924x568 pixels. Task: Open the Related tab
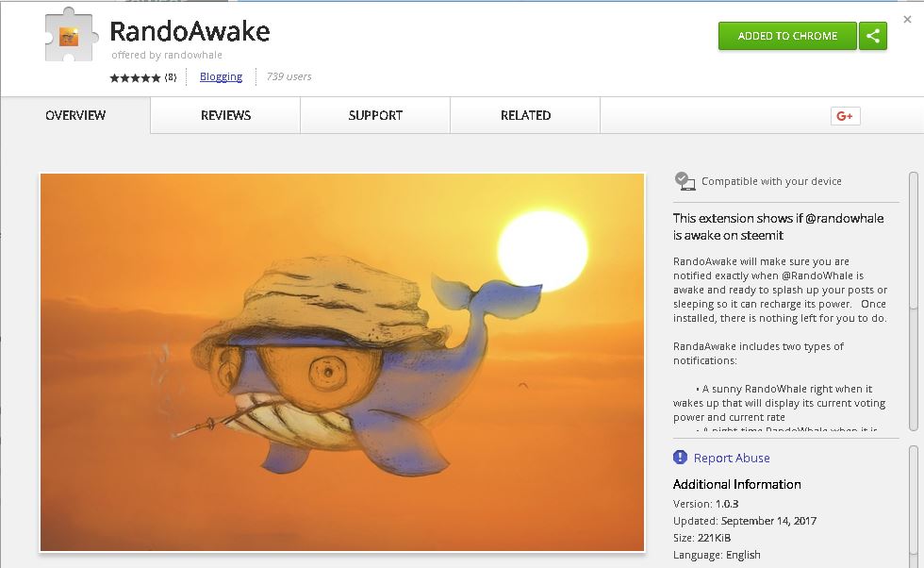point(526,116)
